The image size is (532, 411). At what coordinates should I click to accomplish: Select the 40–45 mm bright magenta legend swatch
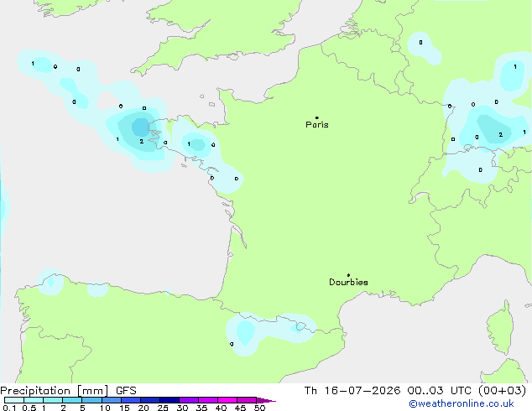click(227, 400)
